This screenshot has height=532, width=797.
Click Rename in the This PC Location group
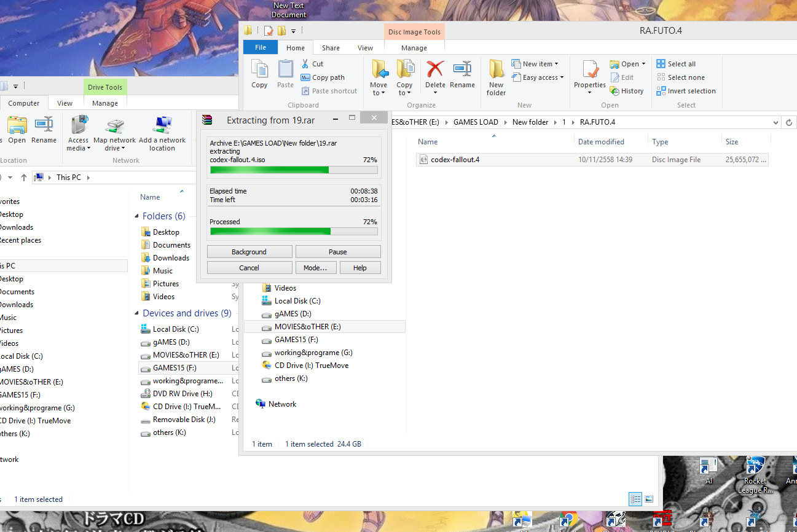tap(44, 130)
